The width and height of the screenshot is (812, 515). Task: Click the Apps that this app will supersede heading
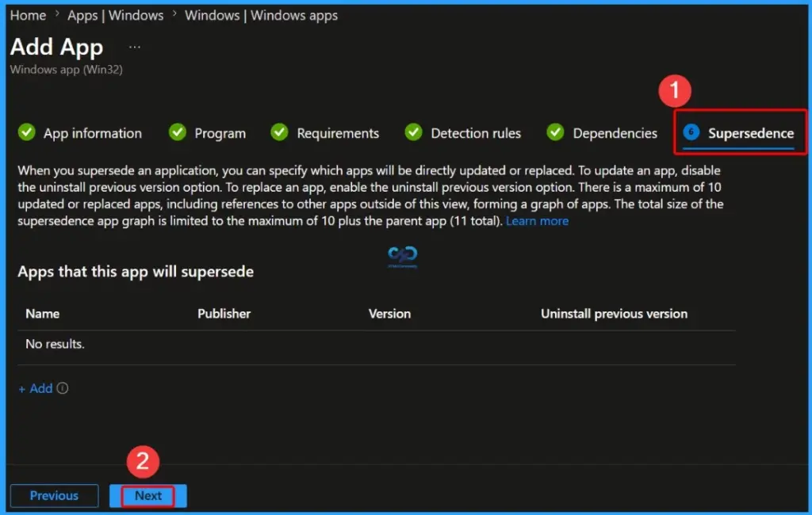pyautogui.click(x=136, y=271)
